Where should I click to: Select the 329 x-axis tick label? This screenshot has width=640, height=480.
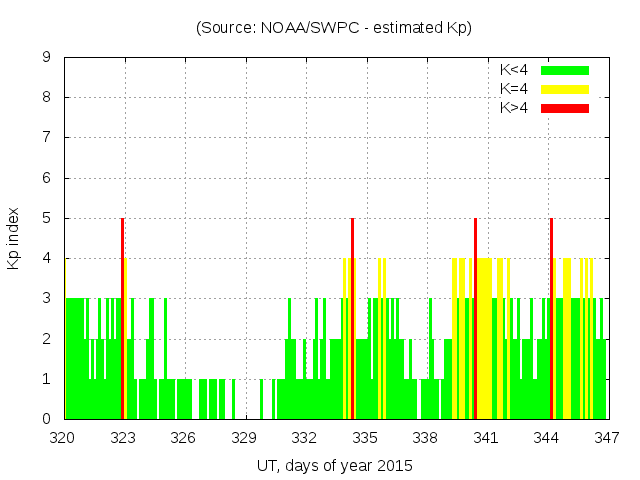244,437
